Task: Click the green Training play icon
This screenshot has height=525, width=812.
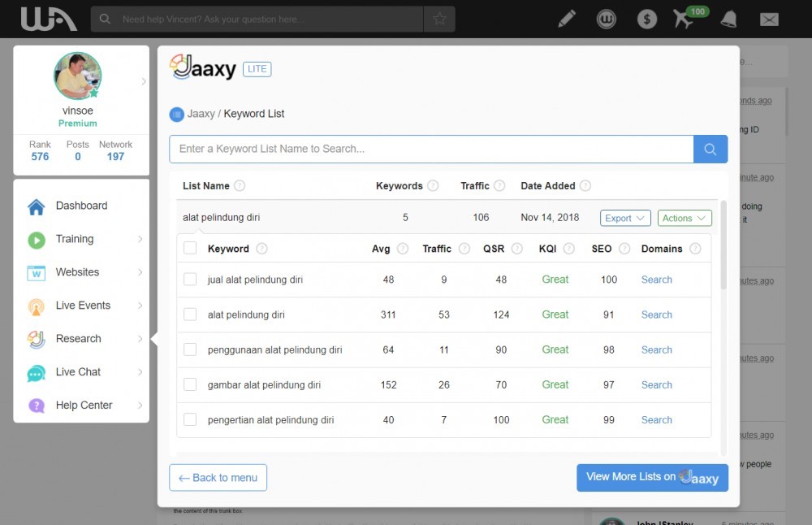Action: [37, 240]
